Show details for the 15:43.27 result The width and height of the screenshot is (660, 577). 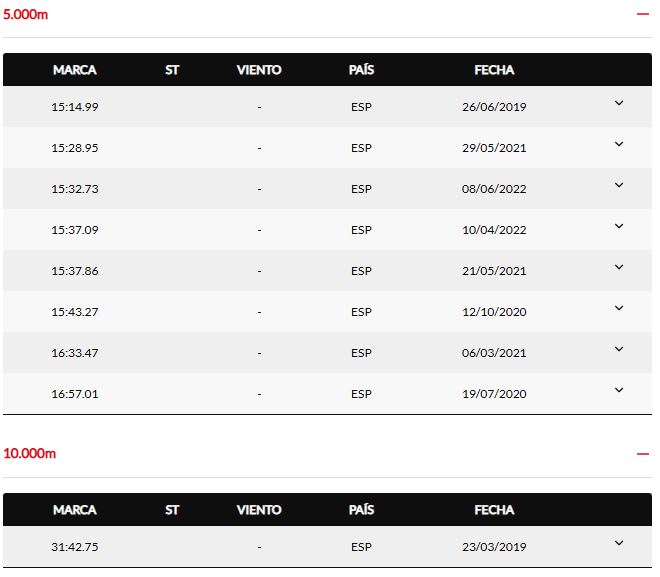[618, 308]
